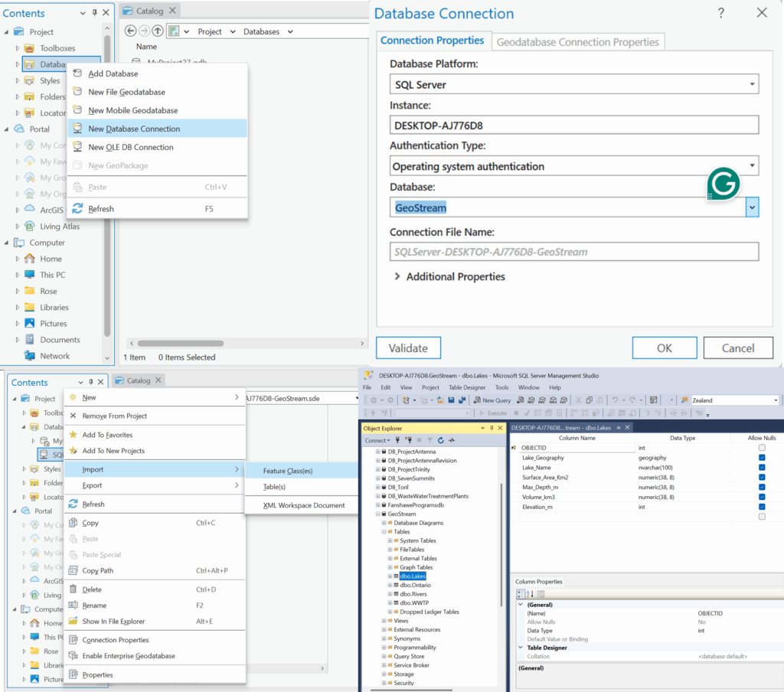Click the Validate button
Screen dimensions: 784x692
pyautogui.click(x=408, y=348)
